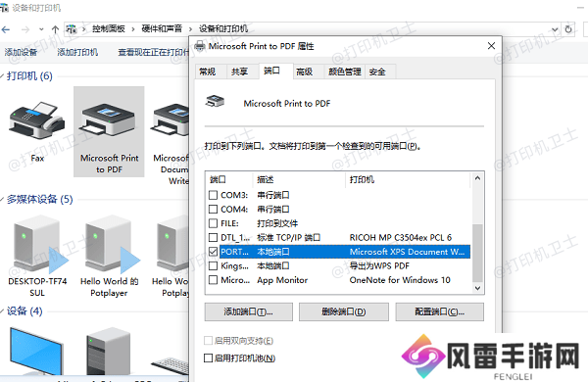Collapse the 多媒体设备 (5) group

click(2, 200)
